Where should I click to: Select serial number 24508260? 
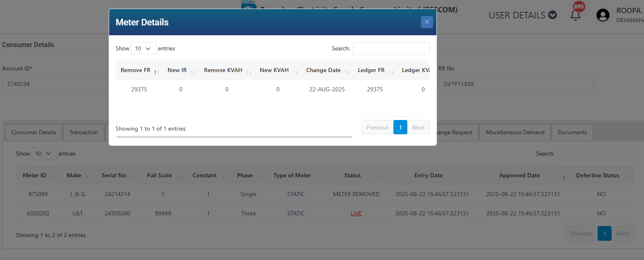pos(118,213)
